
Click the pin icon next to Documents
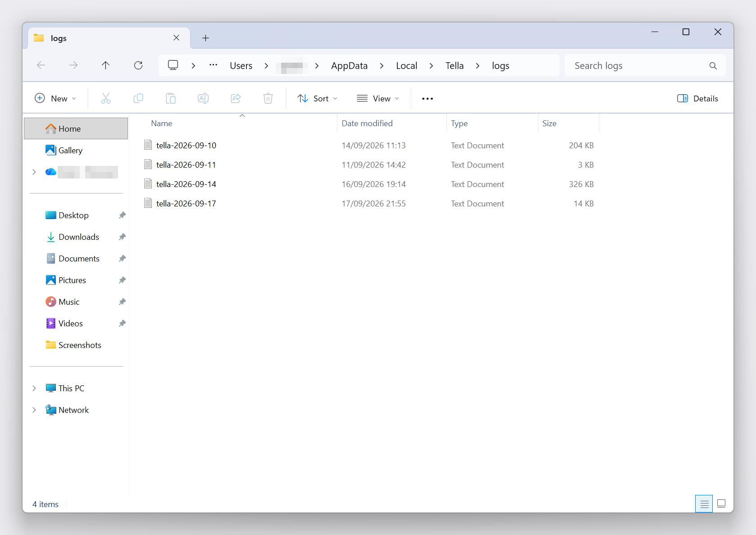coord(122,259)
